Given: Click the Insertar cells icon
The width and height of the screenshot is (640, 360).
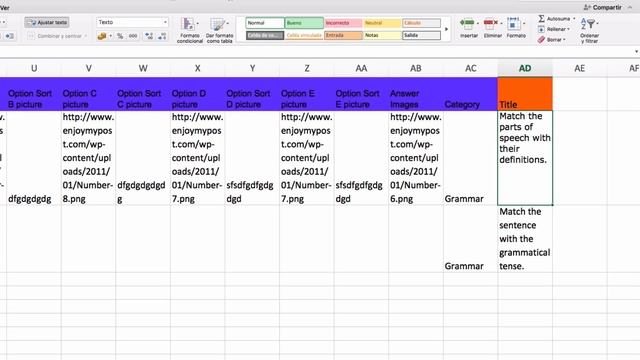Looking at the screenshot, I should 468,24.
